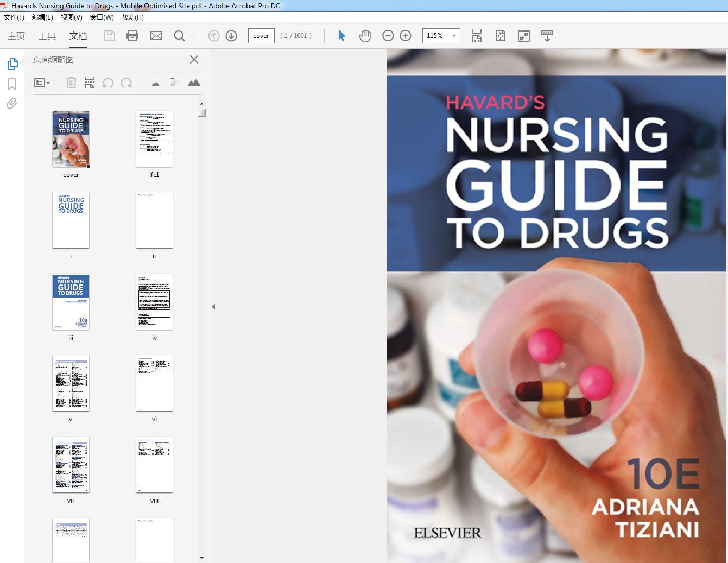Enlarge thumbnail size large mountain icon
The height and width of the screenshot is (563, 728).
coord(194,83)
